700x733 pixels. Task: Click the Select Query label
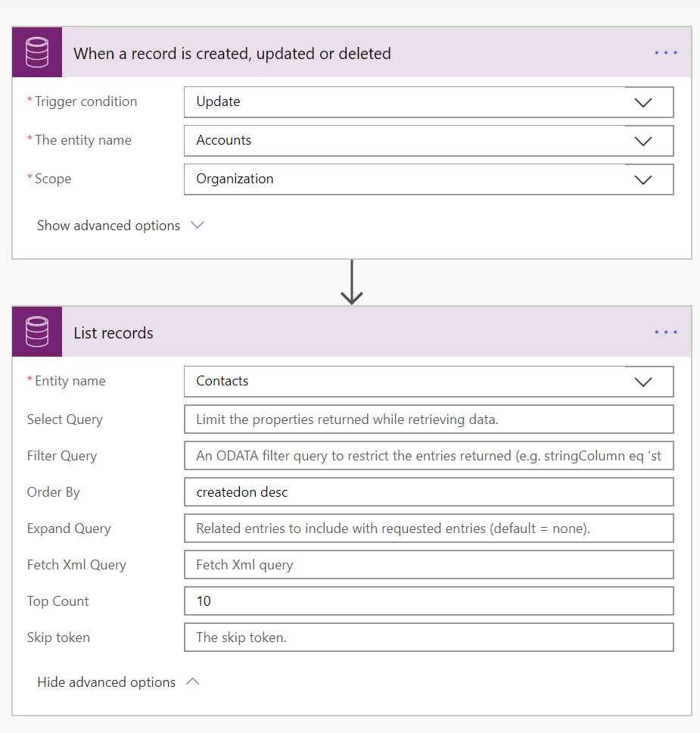point(64,420)
